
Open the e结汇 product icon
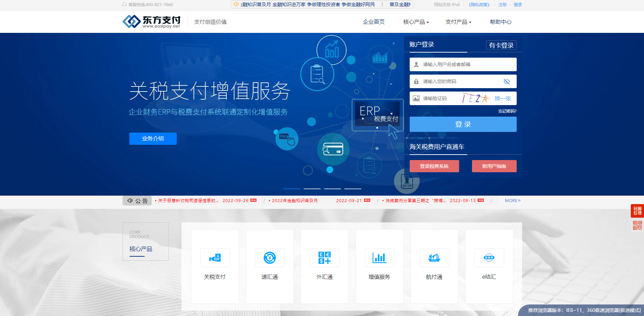pyautogui.click(x=489, y=258)
